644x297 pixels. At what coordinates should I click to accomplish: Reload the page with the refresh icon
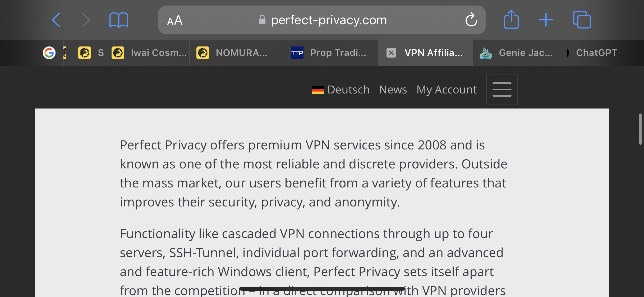(471, 20)
